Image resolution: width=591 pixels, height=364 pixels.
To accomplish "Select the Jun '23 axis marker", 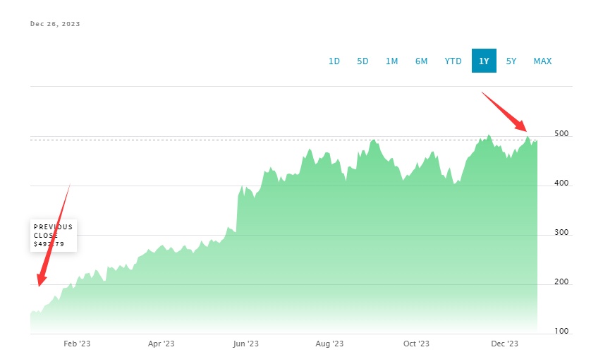I will pyautogui.click(x=245, y=344).
